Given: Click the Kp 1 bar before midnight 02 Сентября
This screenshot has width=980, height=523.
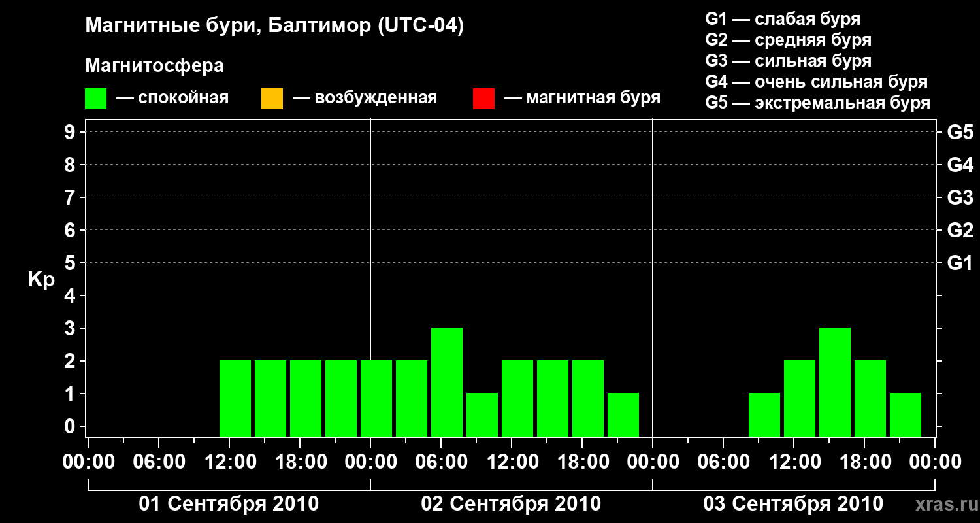Looking at the screenshot, I should pos(623,414).
